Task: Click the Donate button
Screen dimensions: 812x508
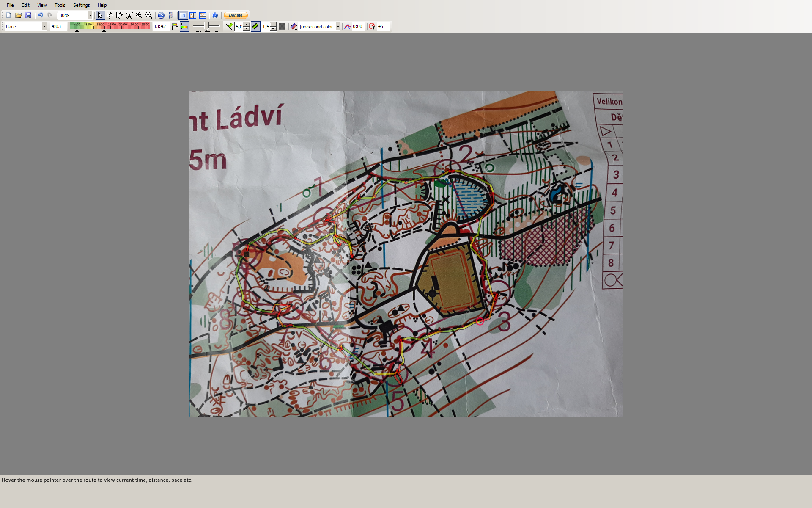Action: point(236,15)
